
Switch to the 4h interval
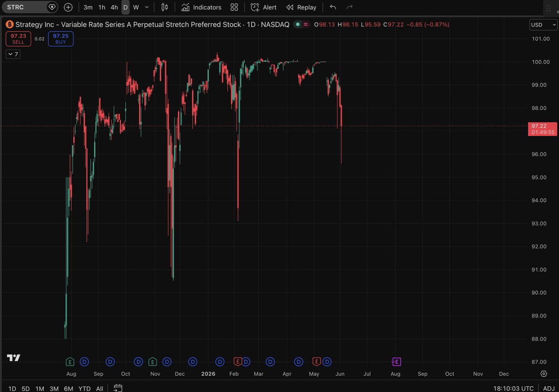pos(114,7)
